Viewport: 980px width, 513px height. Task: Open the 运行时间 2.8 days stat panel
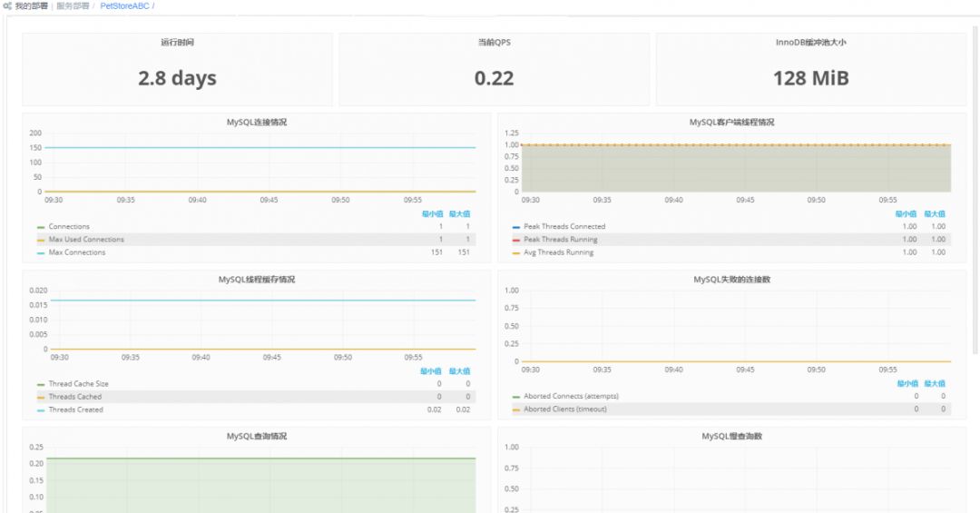(x=177, y=69)
